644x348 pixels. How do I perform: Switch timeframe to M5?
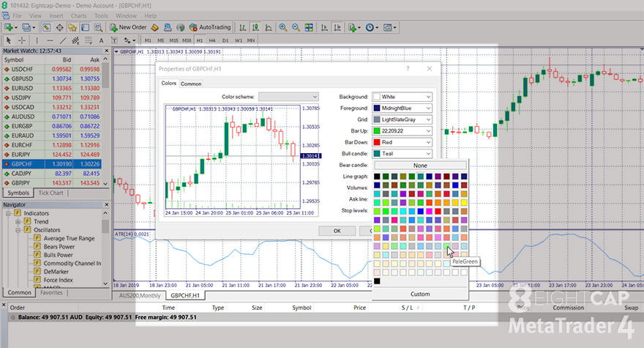pyautogui.click(x=160, y=40)
